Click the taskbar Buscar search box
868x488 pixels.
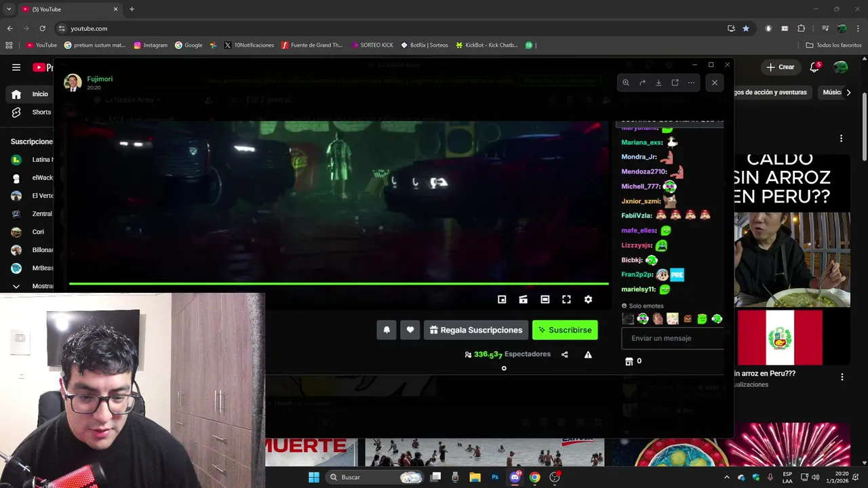pyautogui.click(x=376, y=477)
